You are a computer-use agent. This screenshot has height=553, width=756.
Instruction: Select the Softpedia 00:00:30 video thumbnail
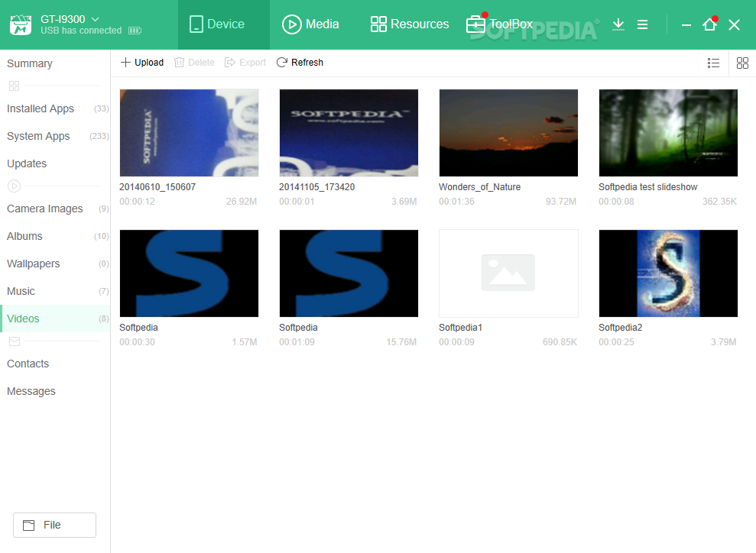189,273
